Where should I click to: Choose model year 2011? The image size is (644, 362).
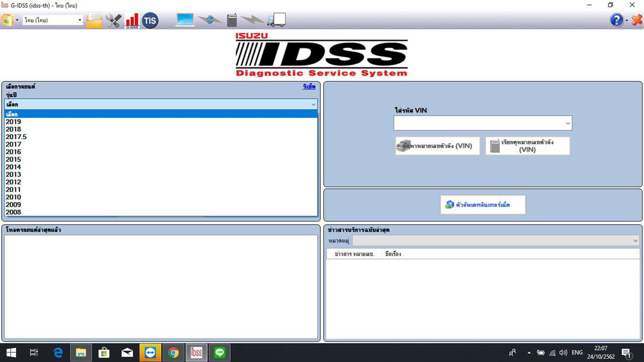[161, 189]
